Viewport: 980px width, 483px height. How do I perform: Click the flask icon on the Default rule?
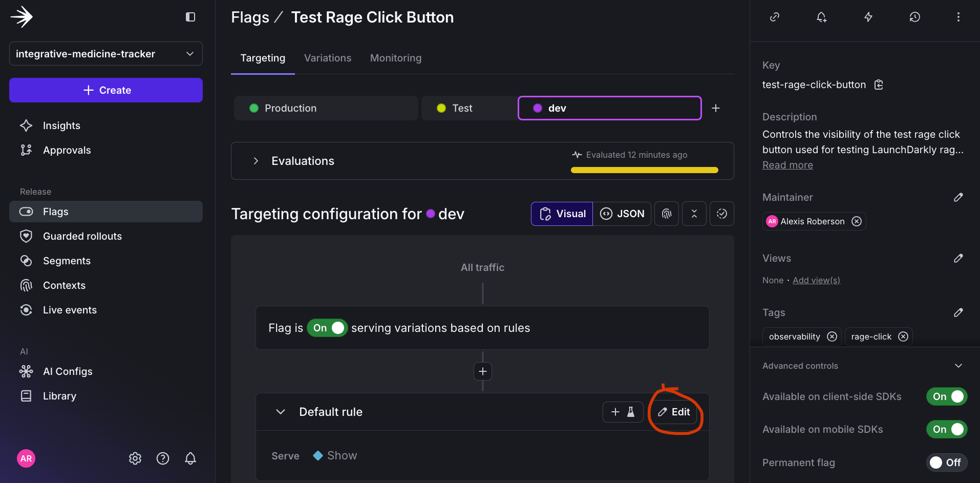tap(631, 412)
